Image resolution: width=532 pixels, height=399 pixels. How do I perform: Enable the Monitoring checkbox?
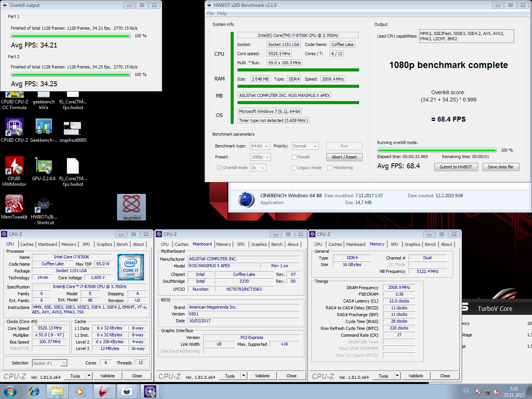(x=330, y=168)
